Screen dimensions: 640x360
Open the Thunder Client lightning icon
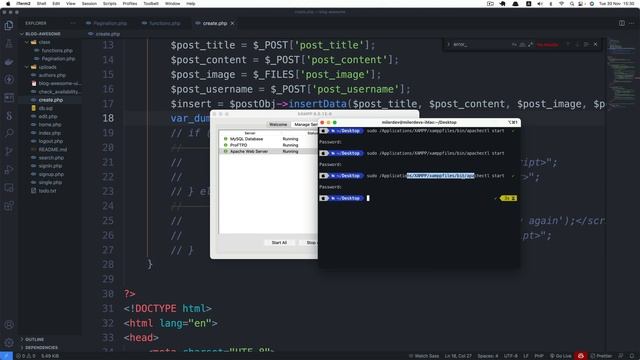[9, 79]
